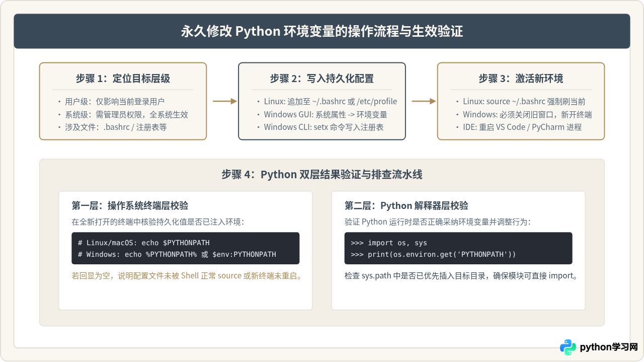
Task: Click sentence 检查 sys.path 中是否已优先插入目标目录
Action: pos(461,276)
